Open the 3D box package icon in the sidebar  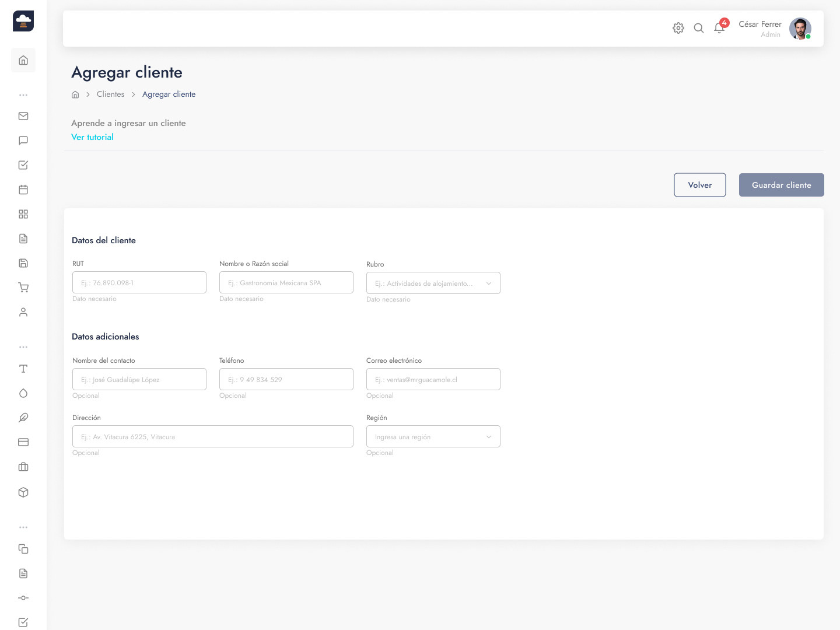23,492
